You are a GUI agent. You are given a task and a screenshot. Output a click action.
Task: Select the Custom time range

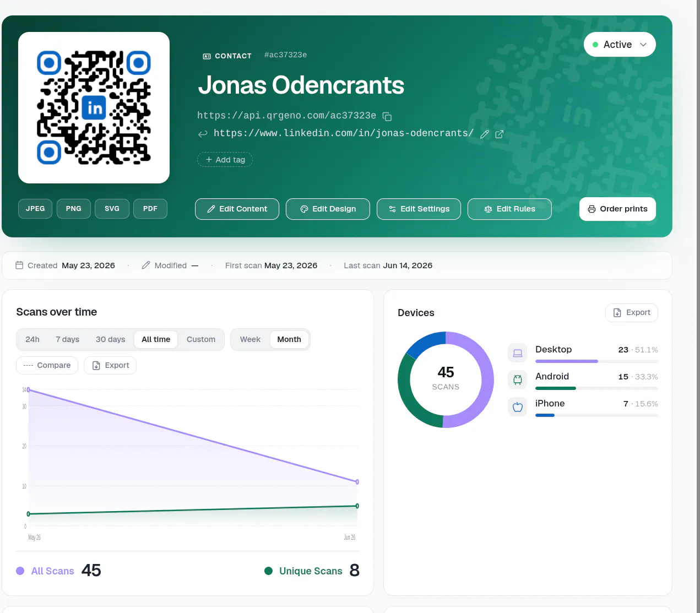coord(201,339)
